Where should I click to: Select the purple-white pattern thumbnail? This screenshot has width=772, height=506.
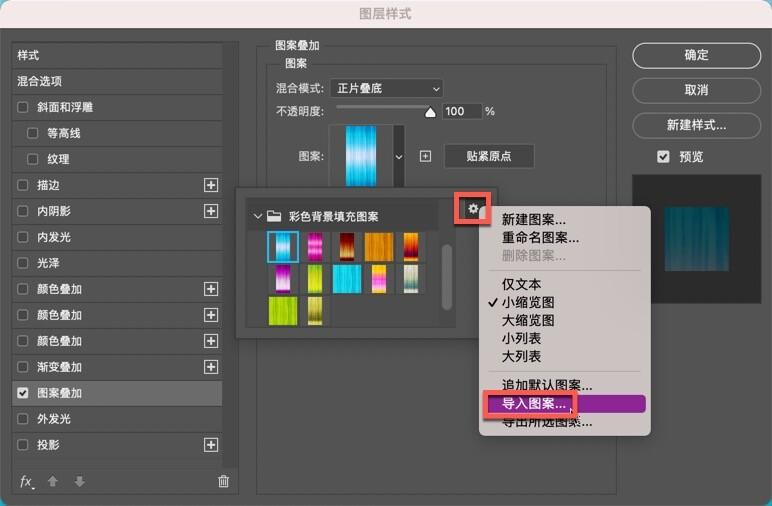[x=283, y=279]
